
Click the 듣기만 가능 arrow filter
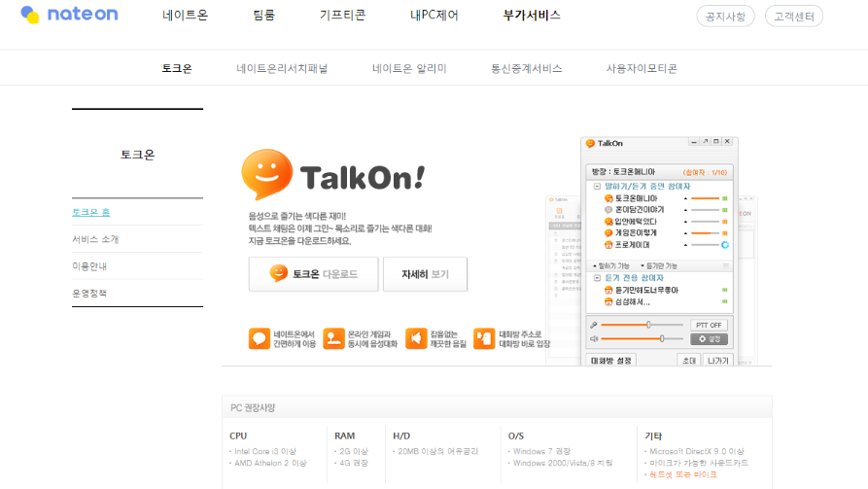pos(659,266)
